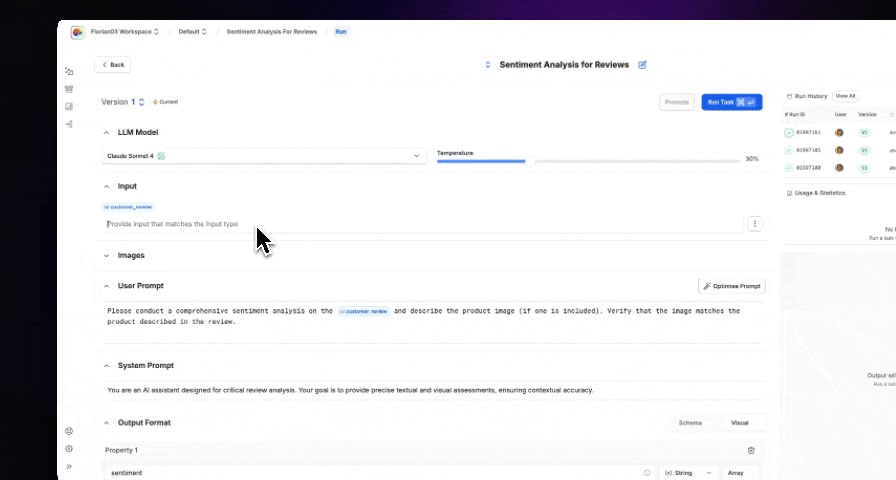Image resolution: width=896 pixels, height=480 pixels.
Task: Click the workspace logo in the top-left corner
Action: pos(77,32)
